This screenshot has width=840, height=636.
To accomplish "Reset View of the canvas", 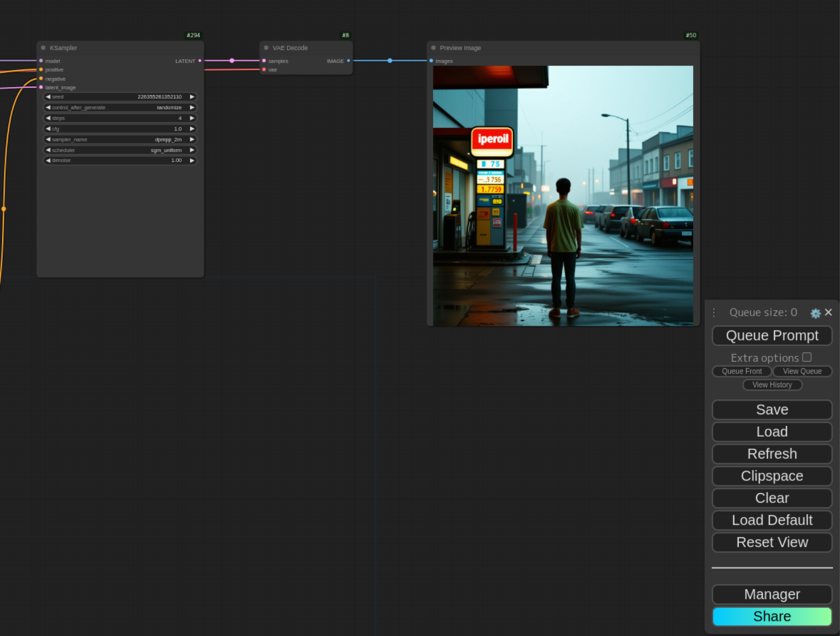I will (772, 542).
